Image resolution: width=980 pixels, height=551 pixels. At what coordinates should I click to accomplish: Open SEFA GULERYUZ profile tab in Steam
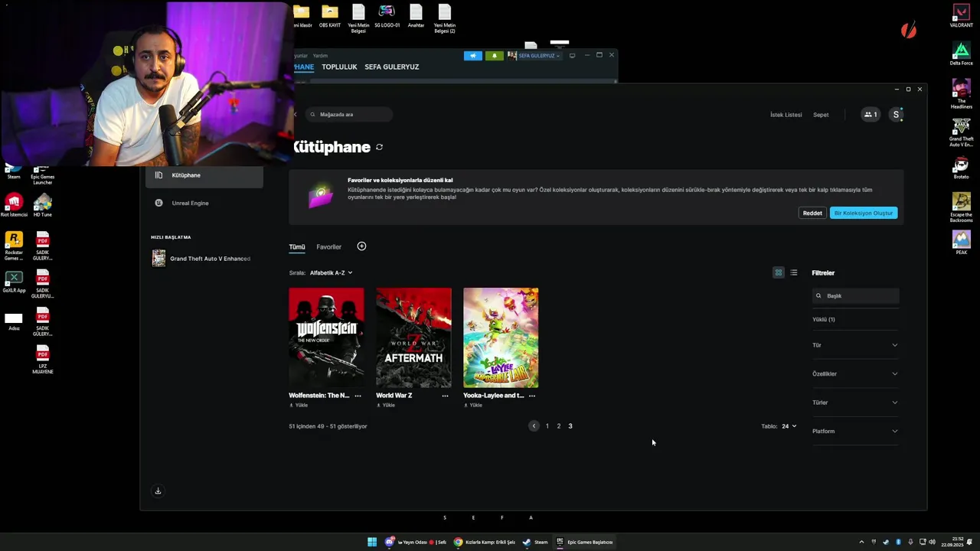coord(392,67)
